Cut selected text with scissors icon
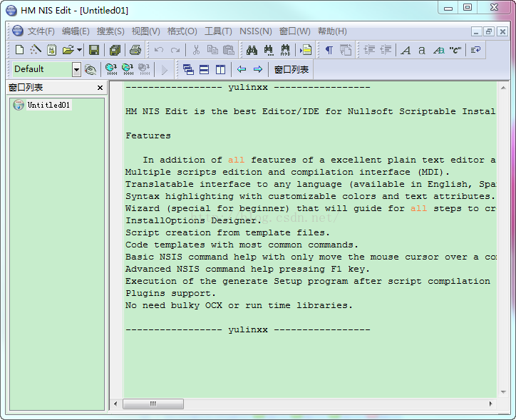 point(196,50)
